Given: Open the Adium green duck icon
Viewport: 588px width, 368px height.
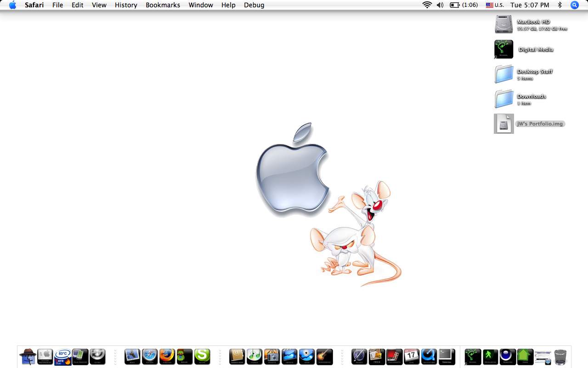Looking at the screenshot, I should coord(185,356).
